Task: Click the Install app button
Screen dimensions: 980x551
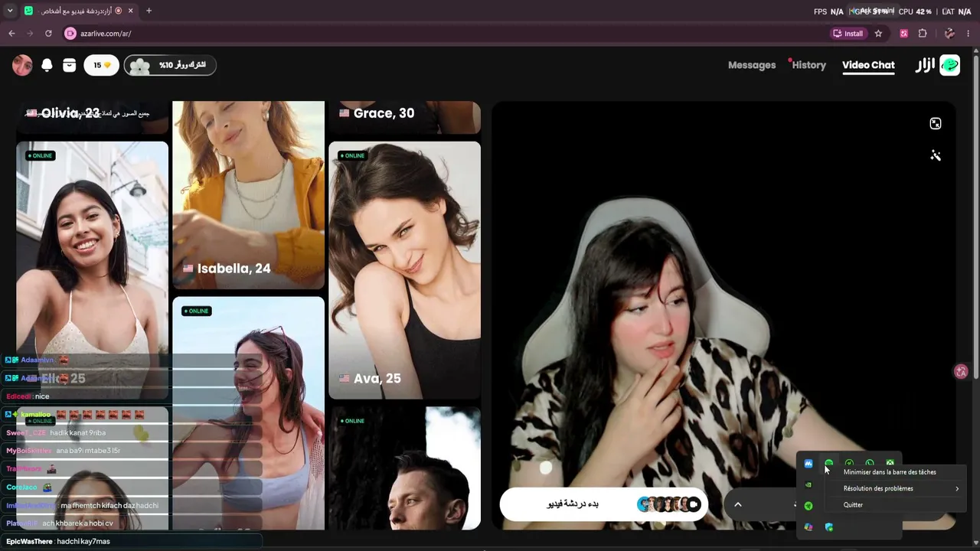Action: tap(848, 34)
